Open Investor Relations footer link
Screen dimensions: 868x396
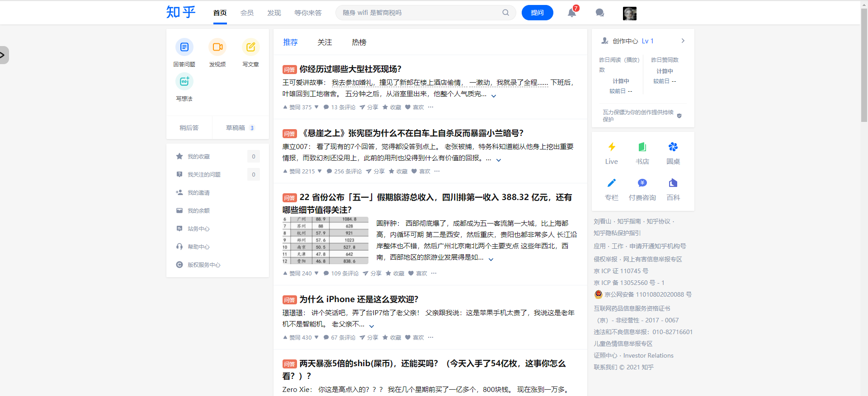(648, 355)
